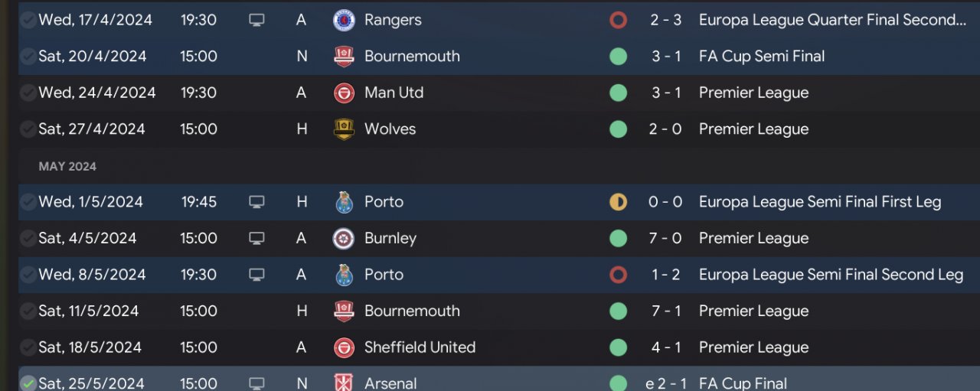Screen dimensions: 980x391
Task: Click the TV broadcast icon for Rangers match
Action: (257, 20)
